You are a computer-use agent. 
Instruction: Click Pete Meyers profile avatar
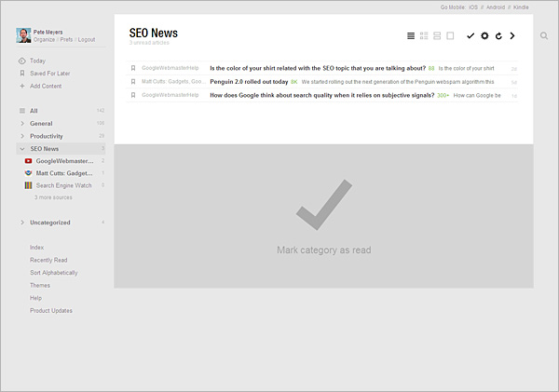[x=23, y=35]
